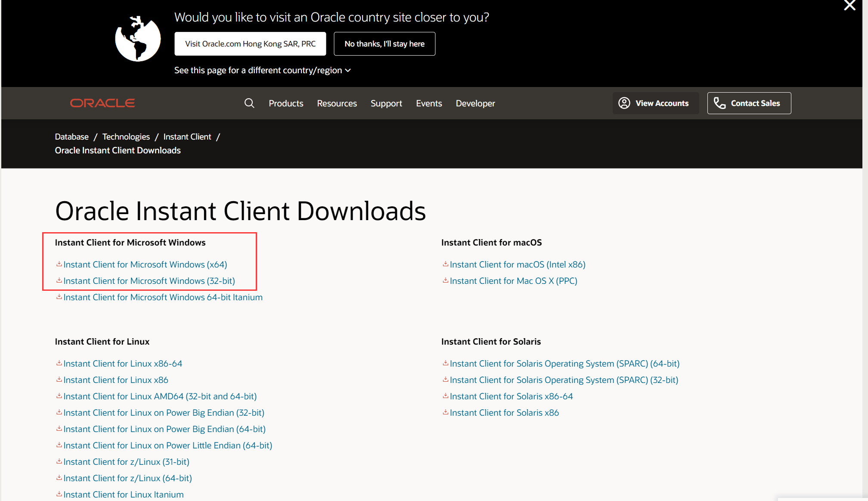868x501 pixels.
Task: Open the Products menu
Action: (x=286, y=103)
